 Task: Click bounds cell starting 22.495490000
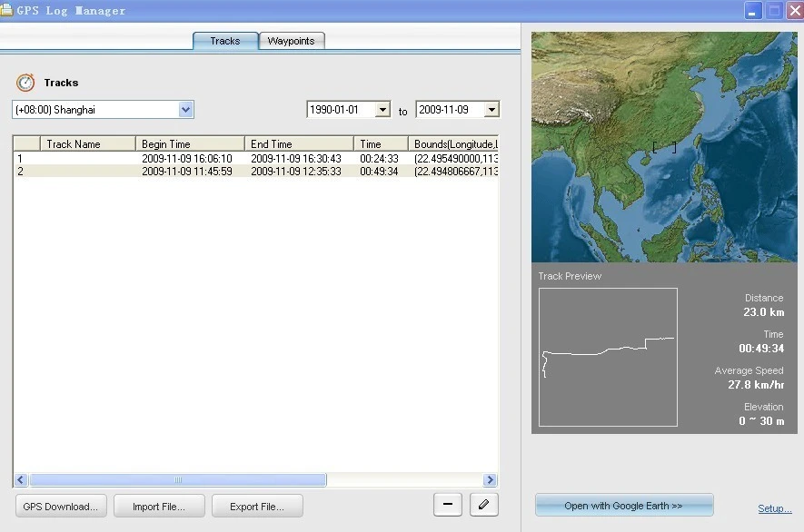click(456, 158)
